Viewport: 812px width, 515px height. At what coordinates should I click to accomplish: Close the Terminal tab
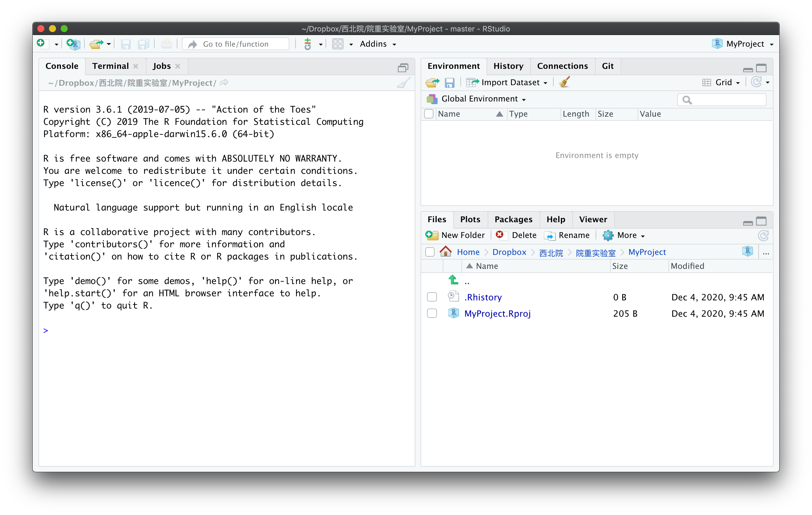136,66
